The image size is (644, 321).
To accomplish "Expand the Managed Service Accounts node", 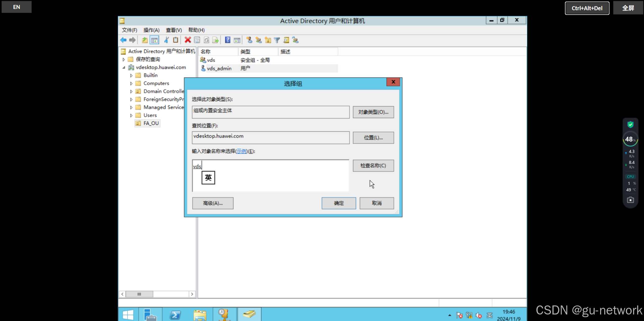I will coord(131,107).
